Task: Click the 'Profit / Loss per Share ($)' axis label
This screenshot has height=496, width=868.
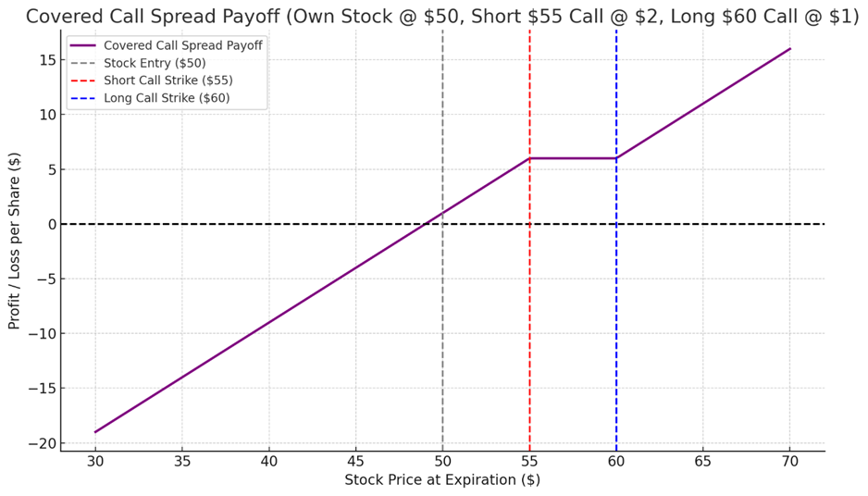Action: (x=14, y=240)
